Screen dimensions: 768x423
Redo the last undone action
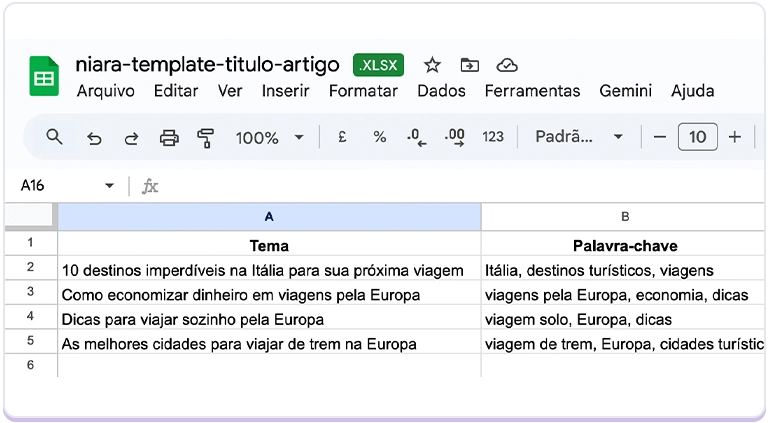(131, 137)
